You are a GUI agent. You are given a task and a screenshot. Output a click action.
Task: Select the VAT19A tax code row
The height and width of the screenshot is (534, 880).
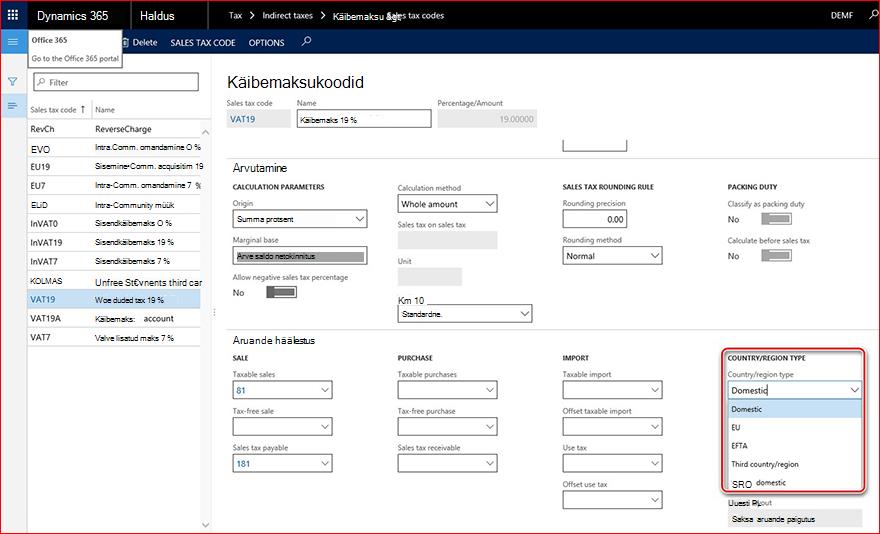tap(114, 318)
